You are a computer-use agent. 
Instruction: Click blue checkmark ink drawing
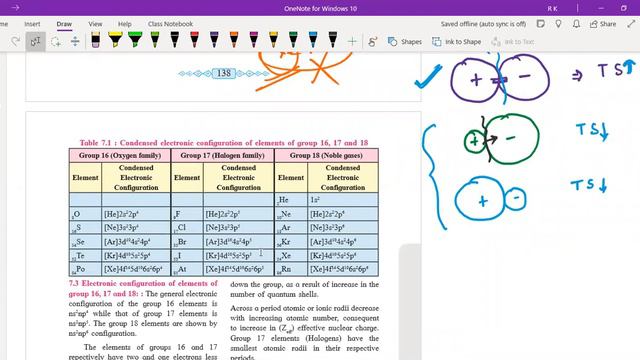click(428, 76)
